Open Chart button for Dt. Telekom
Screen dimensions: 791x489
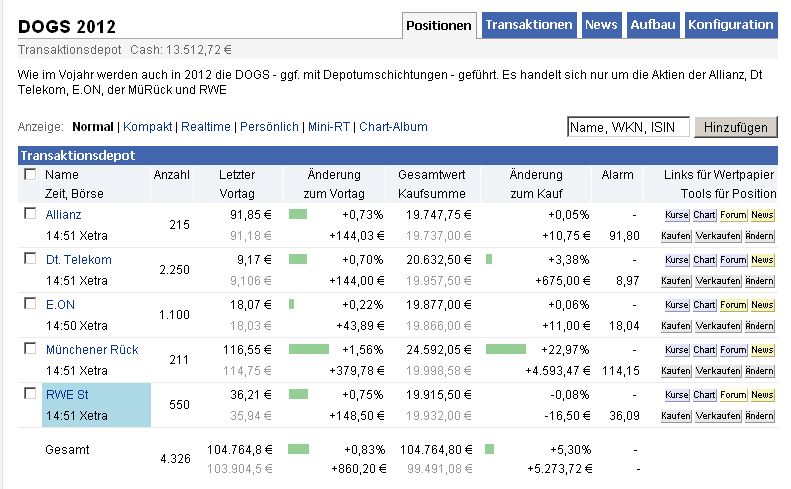click(704, 260)
